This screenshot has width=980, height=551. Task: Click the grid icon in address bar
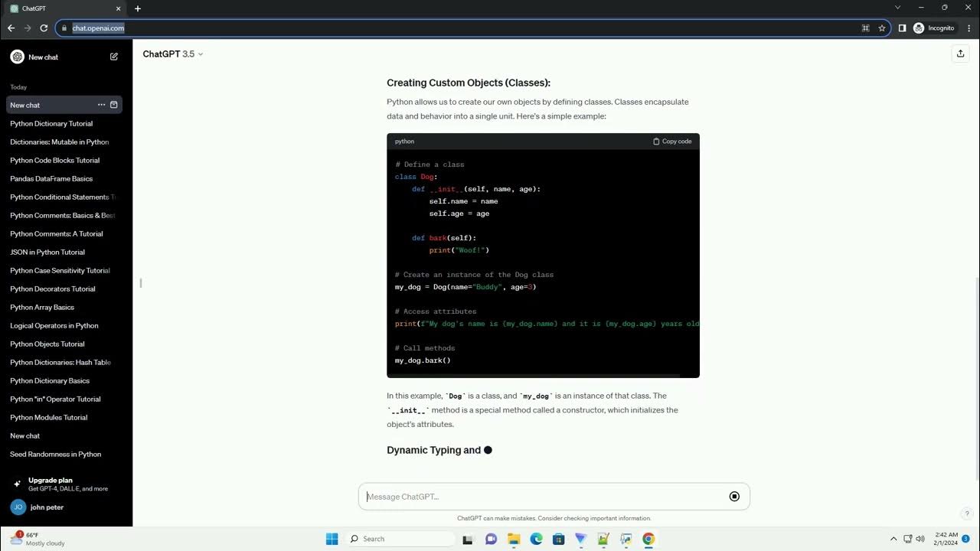point(865,28)
